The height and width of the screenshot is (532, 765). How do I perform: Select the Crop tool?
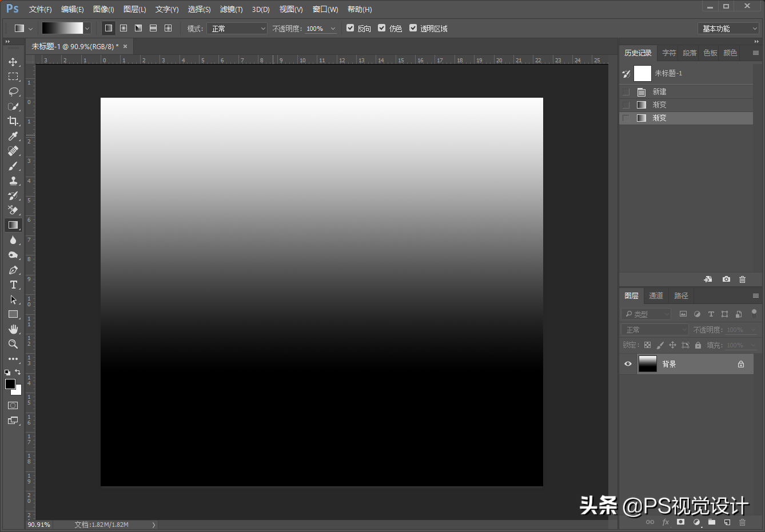pyautogui.click(x=13, y=121)
